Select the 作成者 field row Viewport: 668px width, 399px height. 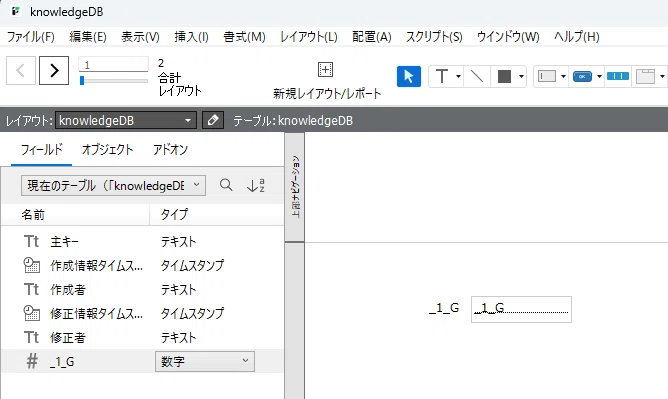[x=142, y=290]
